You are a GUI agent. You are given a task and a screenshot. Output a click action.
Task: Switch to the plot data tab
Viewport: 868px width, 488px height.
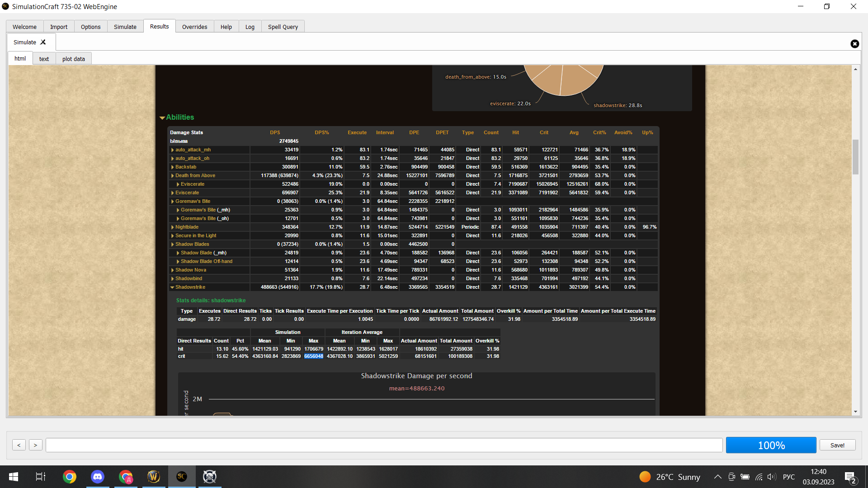pos(73,59)
